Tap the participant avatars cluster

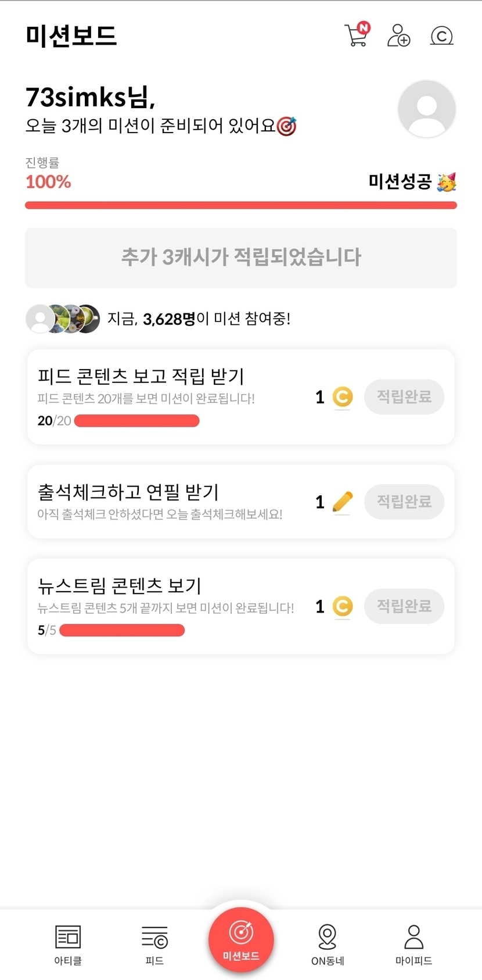[x=63, y=319]
